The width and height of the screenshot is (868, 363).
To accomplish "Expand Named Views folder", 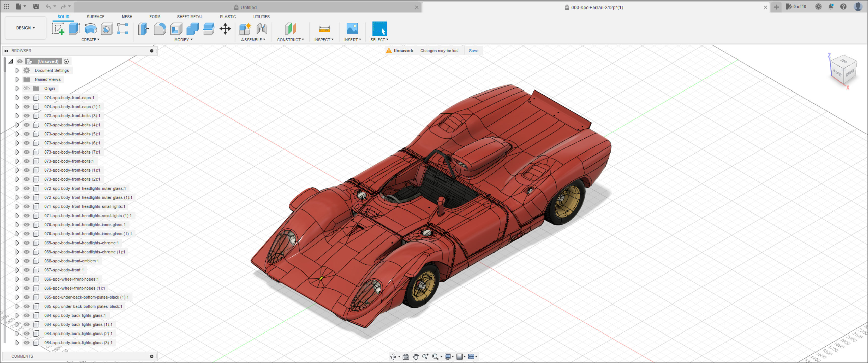I will [x=17, y=79].
